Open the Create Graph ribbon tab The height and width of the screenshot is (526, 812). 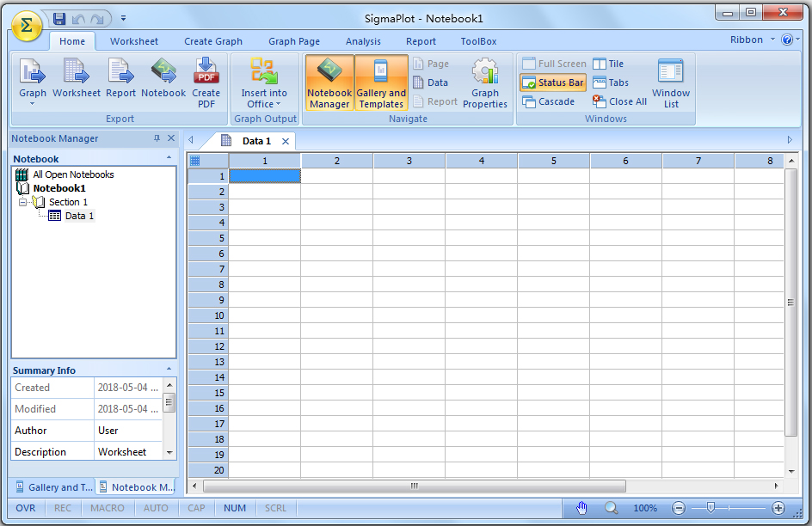213,41
